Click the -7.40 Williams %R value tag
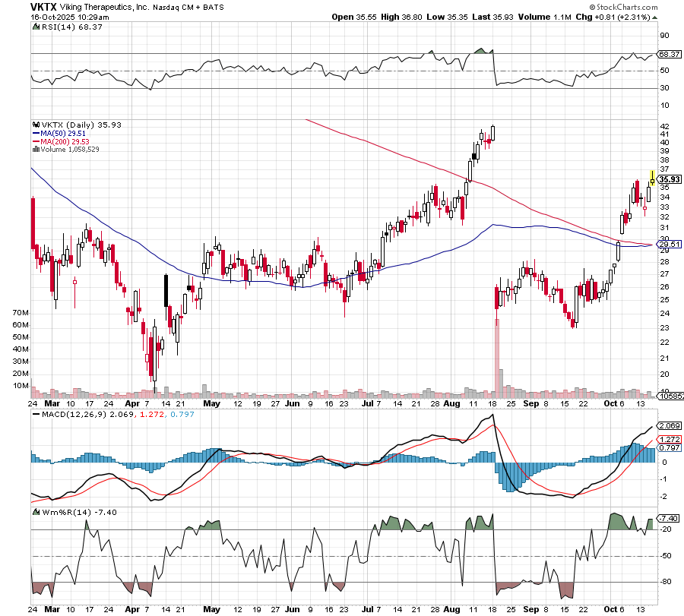Viewport: 684px width, 616px height. tap(668, 518)
